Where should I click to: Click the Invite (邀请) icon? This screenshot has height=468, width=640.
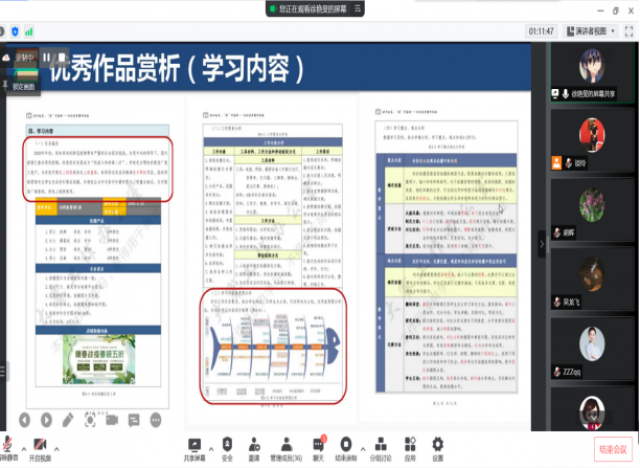point(254,446)
